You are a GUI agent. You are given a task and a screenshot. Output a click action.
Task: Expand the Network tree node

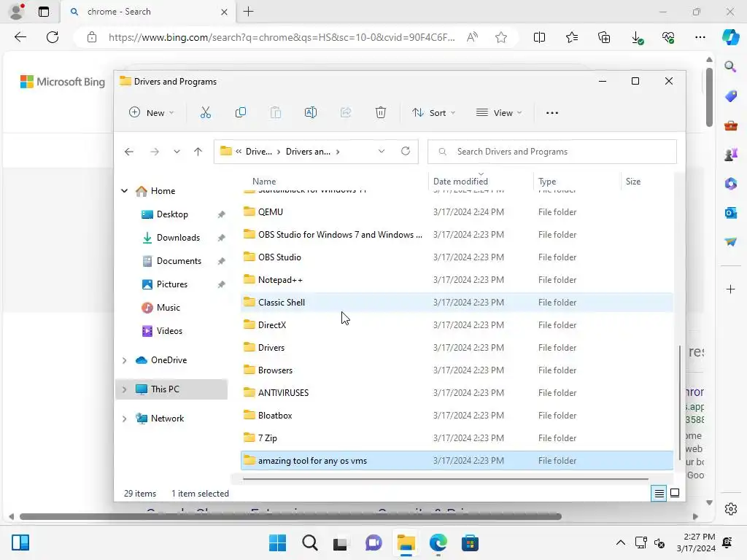(x=124, y=419)
